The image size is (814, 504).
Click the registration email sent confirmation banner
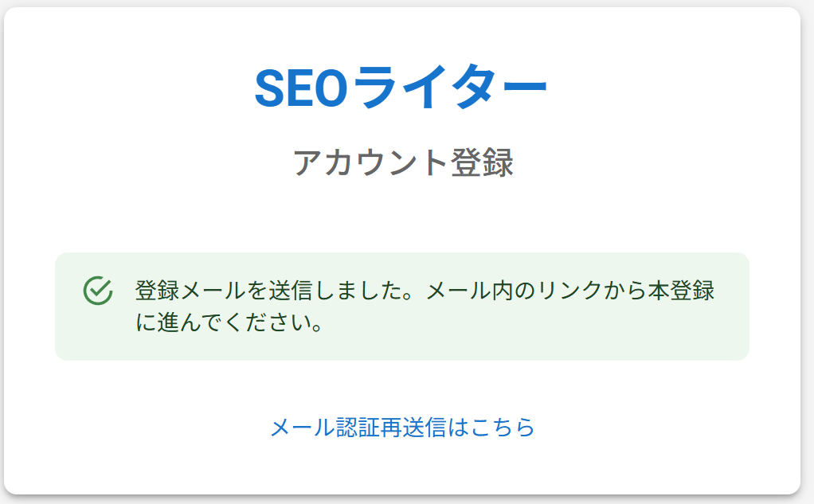[x=401, y=307]
